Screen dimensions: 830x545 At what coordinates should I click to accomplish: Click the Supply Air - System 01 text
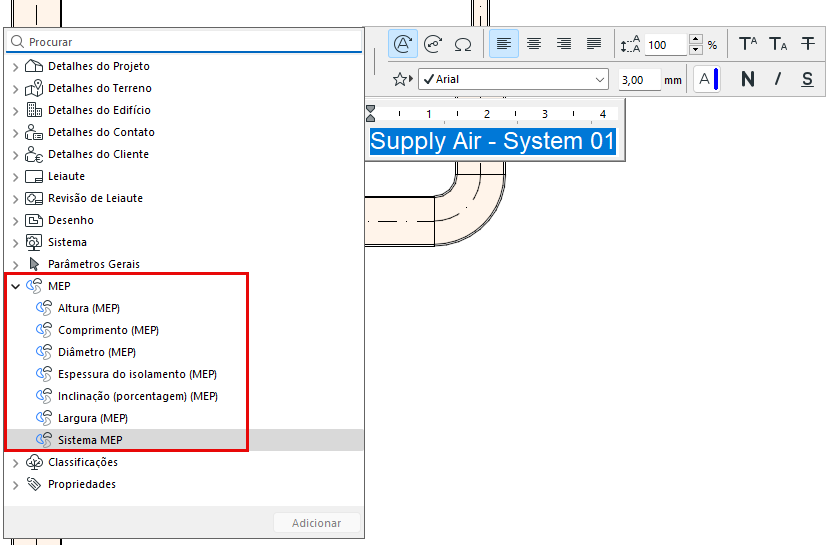[492, 141]
